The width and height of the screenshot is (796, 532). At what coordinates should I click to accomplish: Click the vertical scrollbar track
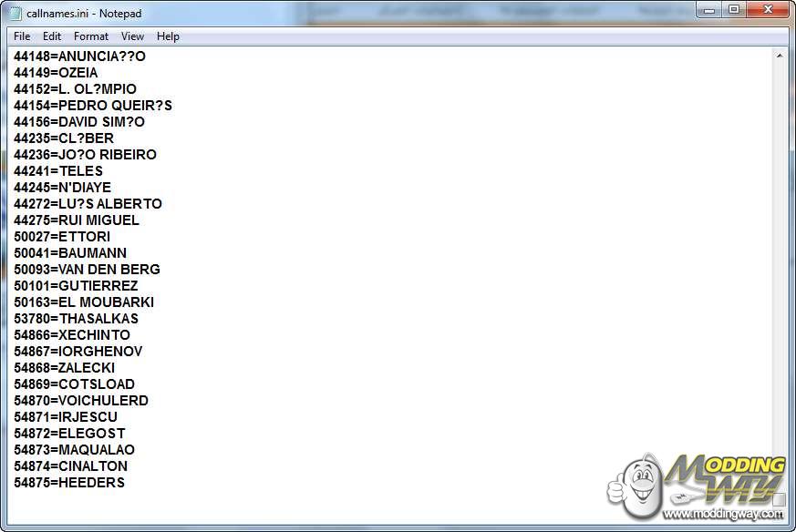[x=780, y=273]
